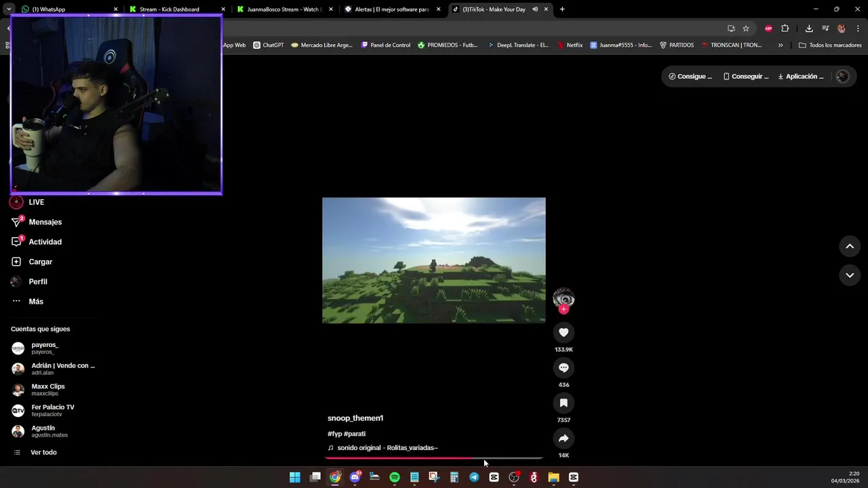This screenshot has width=868, height=488.
Task: Expand following list with Ver todo
Action: click(x=35, y=452)
